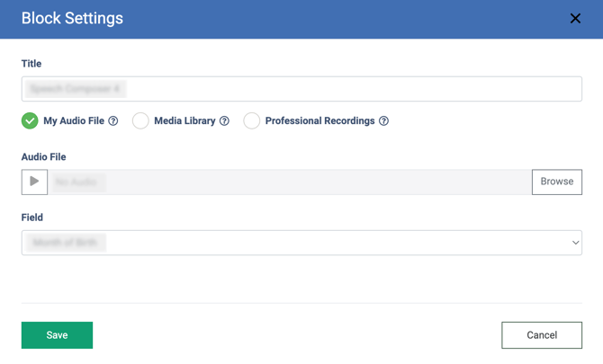This screenshot has width=603, height=364.
Task: Click the Professional Recordings question mark icon
Action: (383, 121)
